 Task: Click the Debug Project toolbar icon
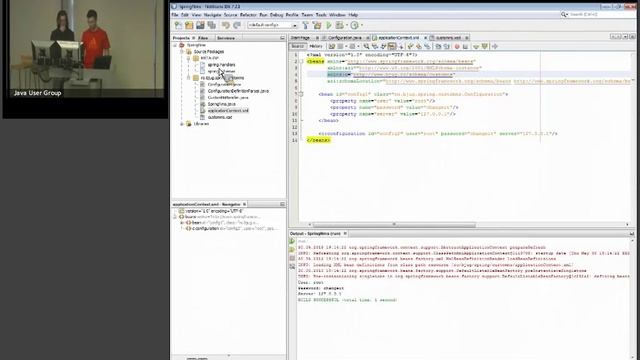[x=339, y=25]
